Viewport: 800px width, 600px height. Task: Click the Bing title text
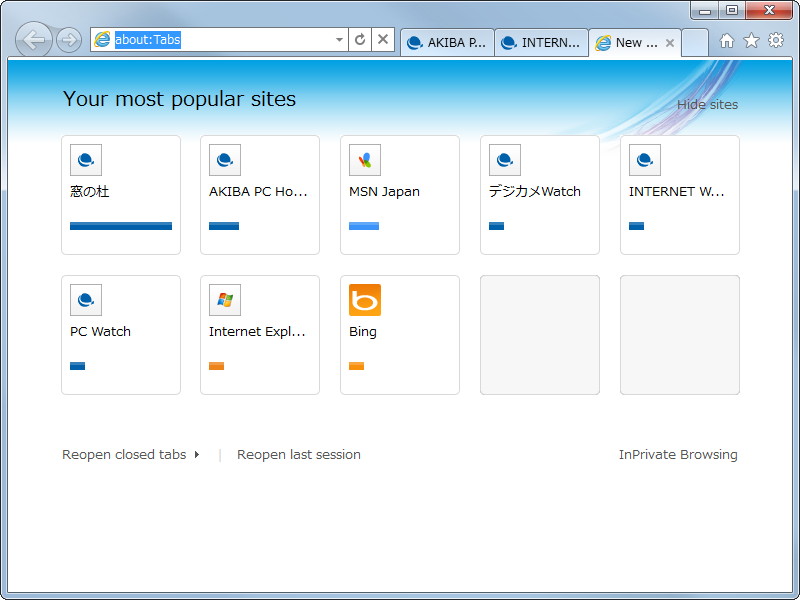[x=363, y=332]
